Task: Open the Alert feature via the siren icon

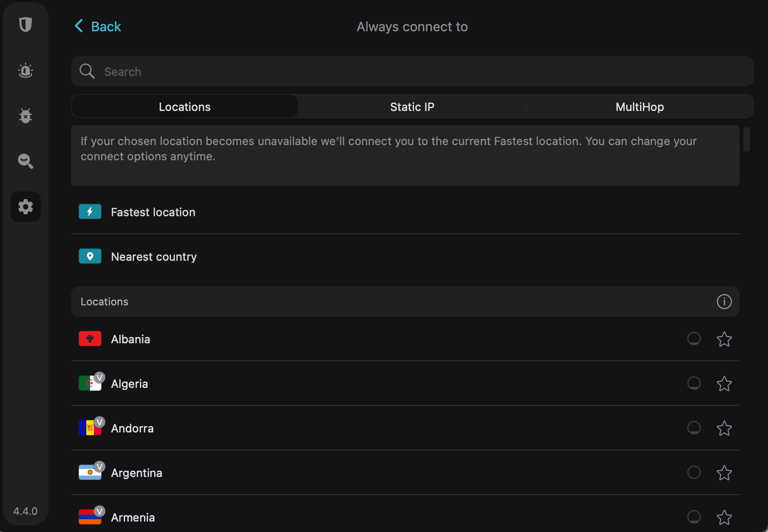Action: pyautogui.click(x=25, y=70)
